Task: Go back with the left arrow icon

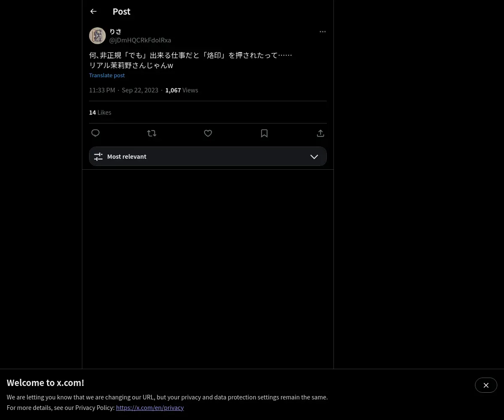Action: click(x=93, y=11)
